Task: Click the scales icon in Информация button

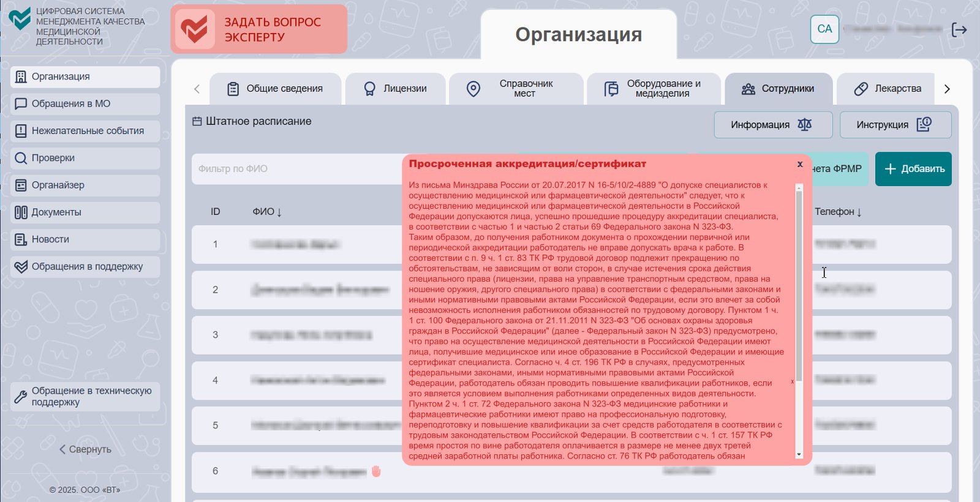Action: click(804, 125)
